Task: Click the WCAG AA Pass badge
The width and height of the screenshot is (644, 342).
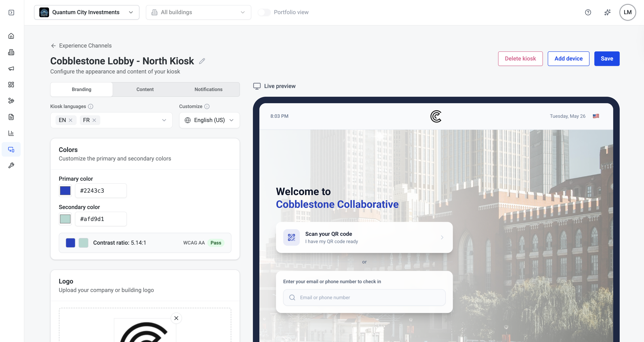Action: (216, 243)
